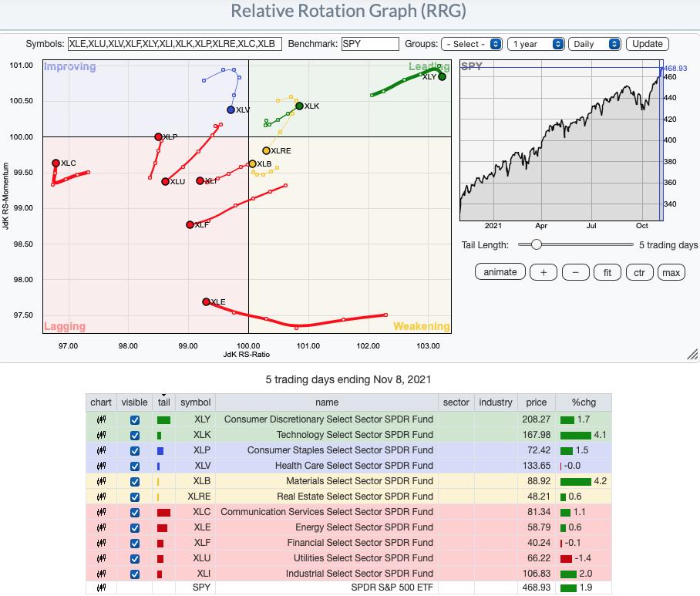Viewport: 700px width, 596px height.
Task: Open the XLK row chart icon
Action: 101,435
